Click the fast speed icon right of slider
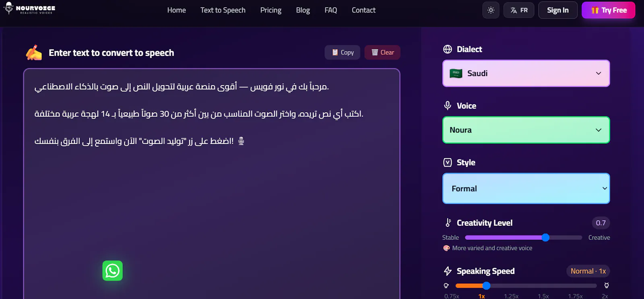The height and width of the screenshot is (299, 644). (606, 286)
